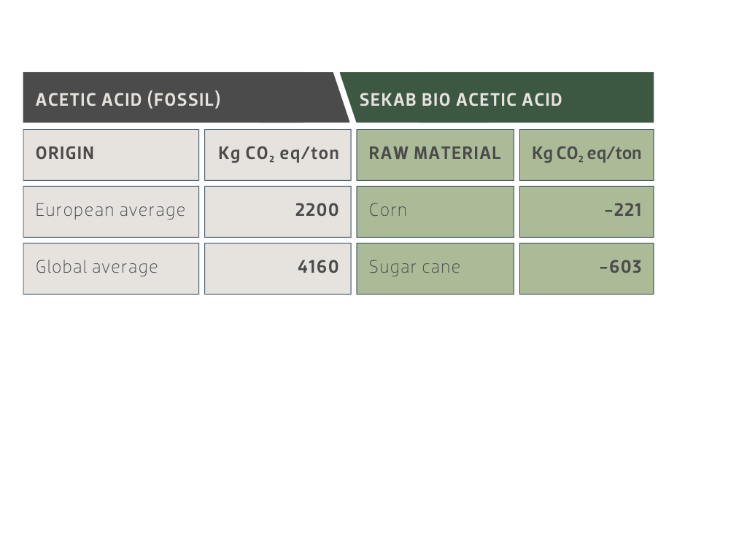
Task: Click the 4160 value cell
Action: (x=278, y=268)
